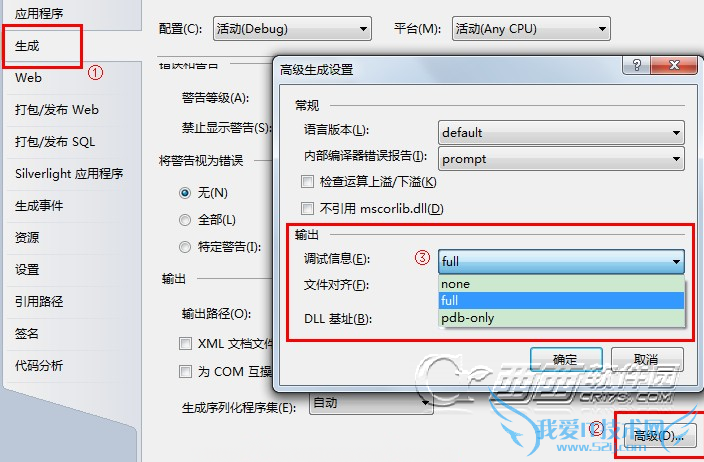Open the 配置 Debug dropdown

[292, 29]
